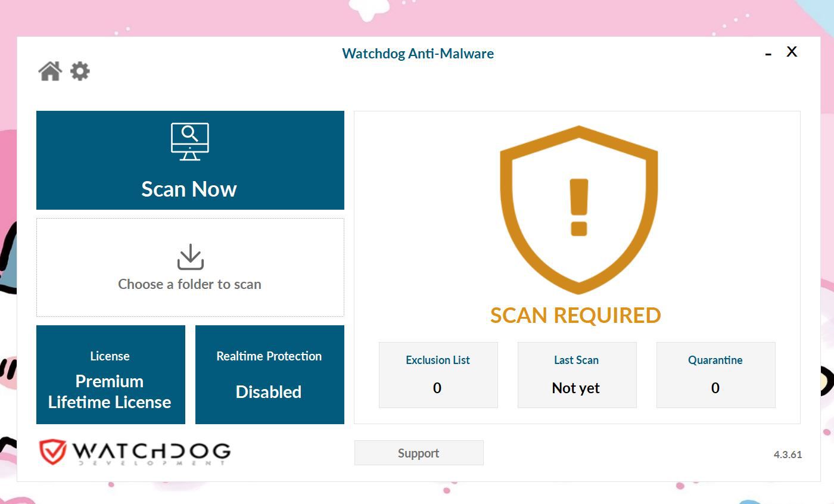Click the Quarantine count 0
The image size is (834, 504).
click(715, 388)
